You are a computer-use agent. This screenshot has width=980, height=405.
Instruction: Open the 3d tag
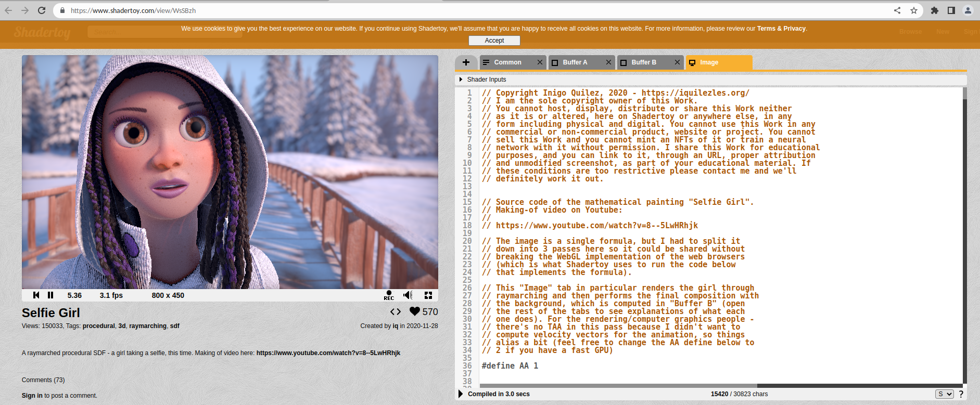122,326
